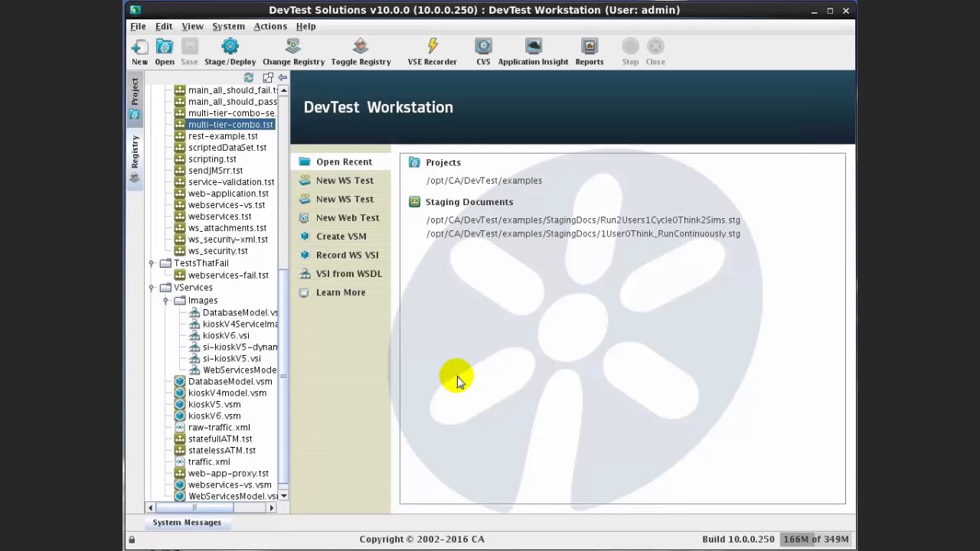The width and height of the screenshot is (980, 551).
Task: Click the New toolbar icon
Action: 139,47
